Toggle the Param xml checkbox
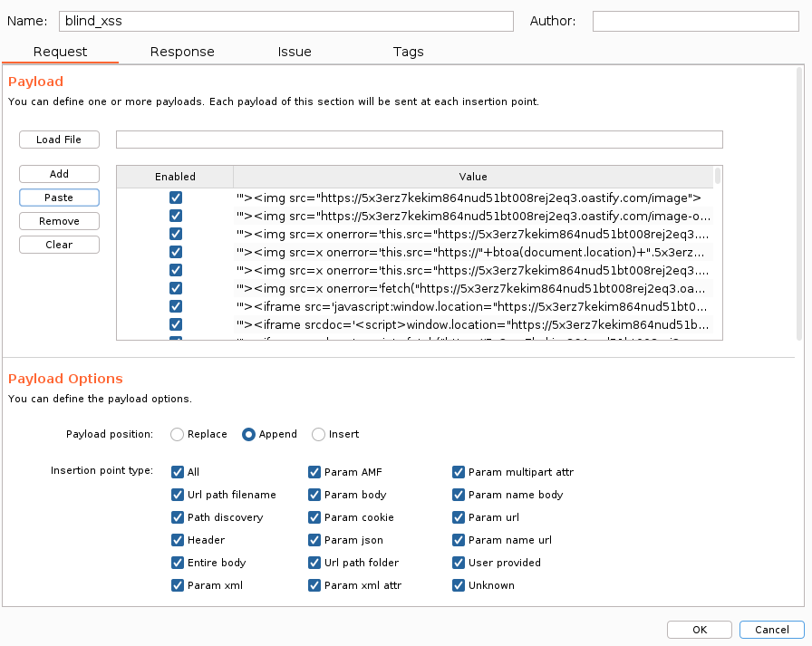 (x=177, y=585)
